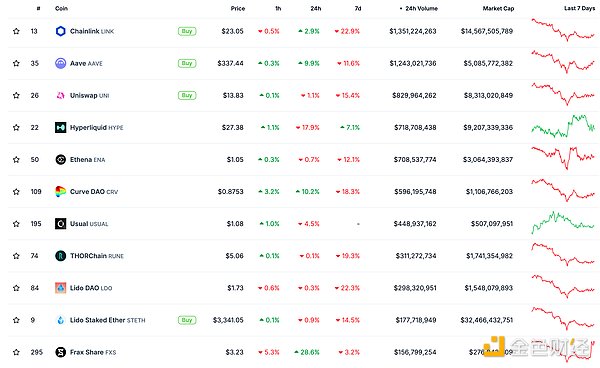Screen dimensions: 600x368
Task: Toggle the favorite star for Hyperliquid
Action: click(16, 127)
